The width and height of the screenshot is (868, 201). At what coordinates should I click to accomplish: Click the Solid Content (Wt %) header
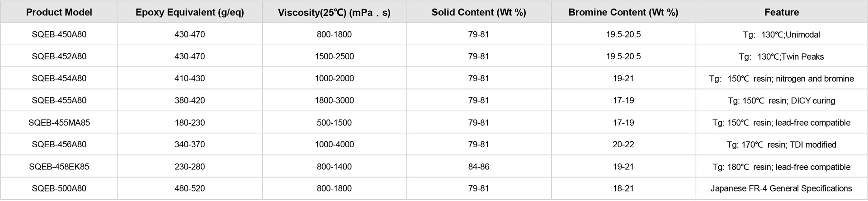tap(479, 12)
